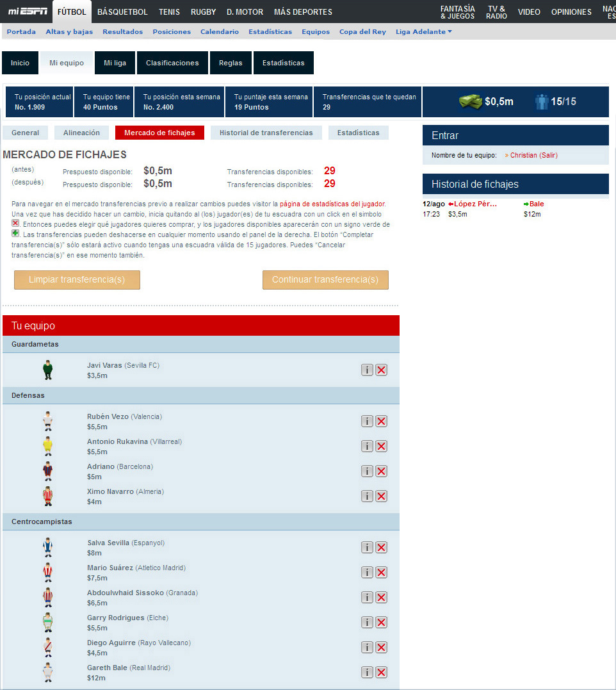Viewport: 616px width, 690px height.
Task: Open the Resultados link
Action: pos(123,31)
